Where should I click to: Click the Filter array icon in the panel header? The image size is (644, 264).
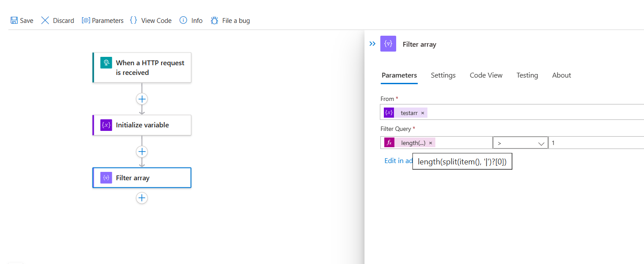point(388,44)
